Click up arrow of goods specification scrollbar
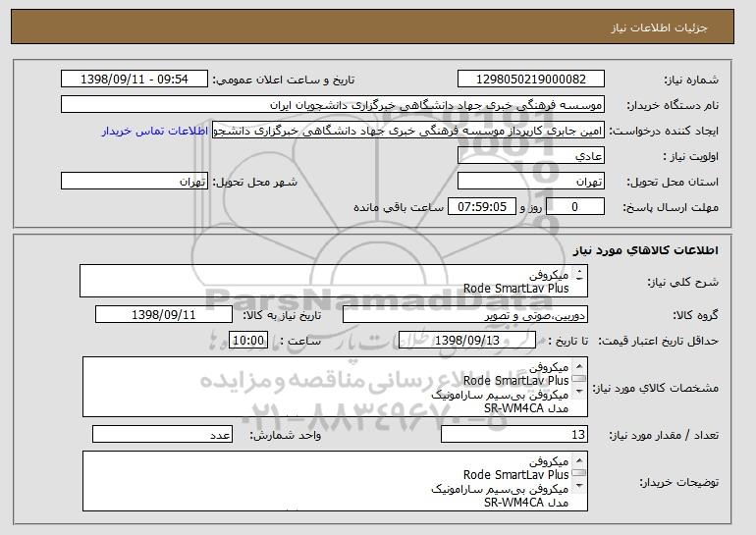This screenshot has height=535, width=756. coord(579,365)
